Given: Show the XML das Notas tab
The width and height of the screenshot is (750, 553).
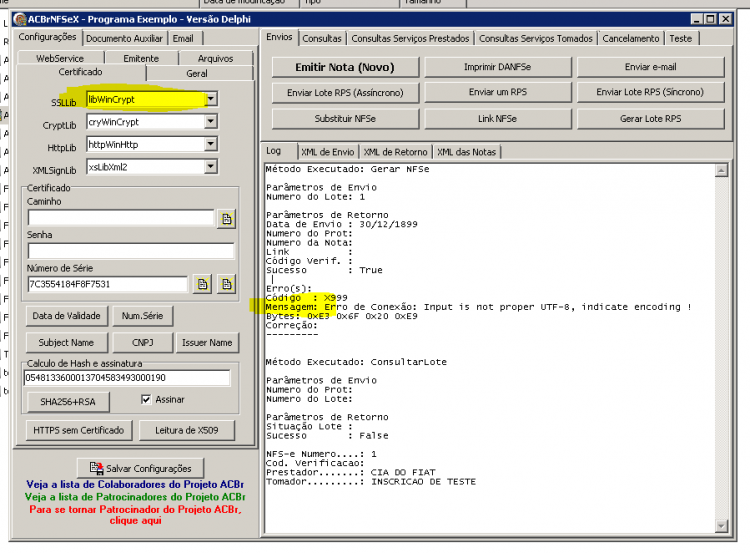Looking at the screenshot, I should coord(467,152).
